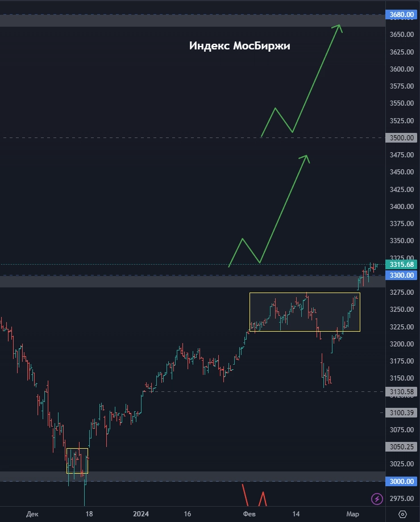The height and width of the screenshot is (522, 420).
Task: Click the 3600.00 price scale value
Action: pyautogui.click(x=402, y=69)
